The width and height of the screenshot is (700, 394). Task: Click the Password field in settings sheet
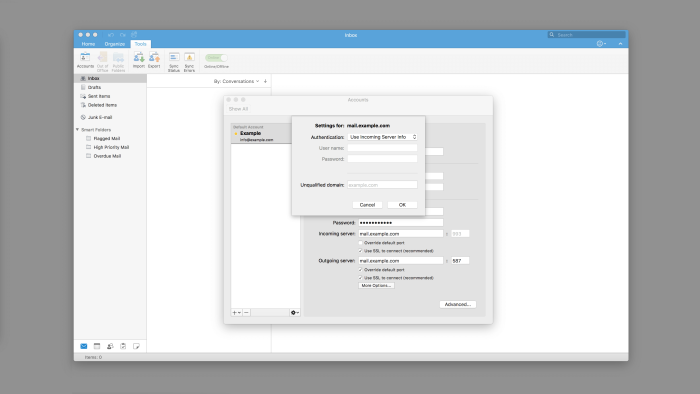pos(383,159)
